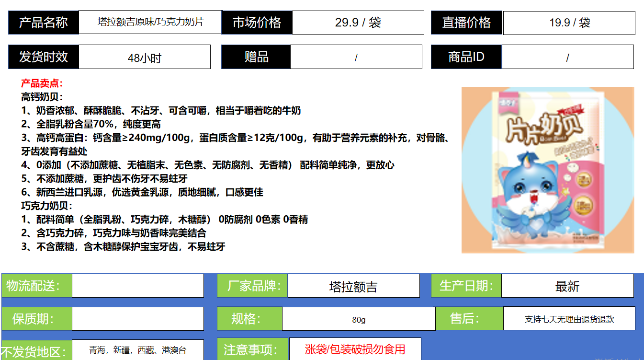Select the 市场价格 label cell
644x360 pixels.
(257, 23)
